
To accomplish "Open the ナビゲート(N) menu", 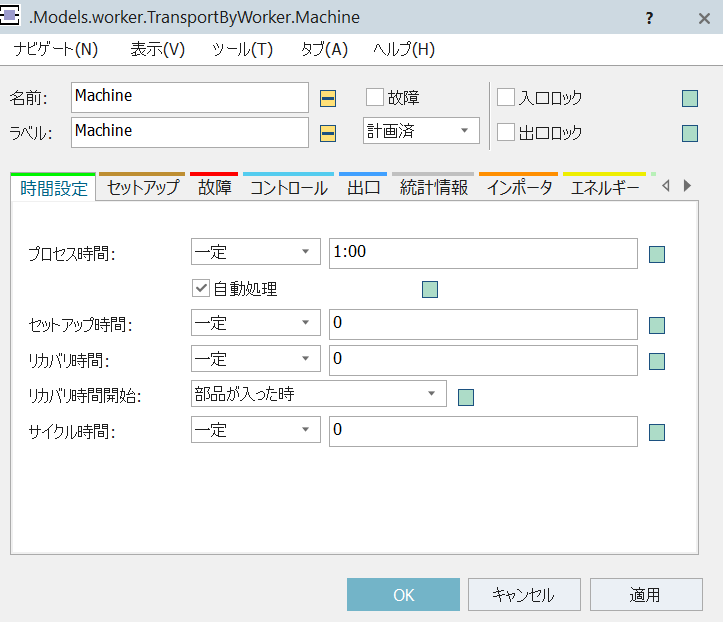I will pos(56,49).
